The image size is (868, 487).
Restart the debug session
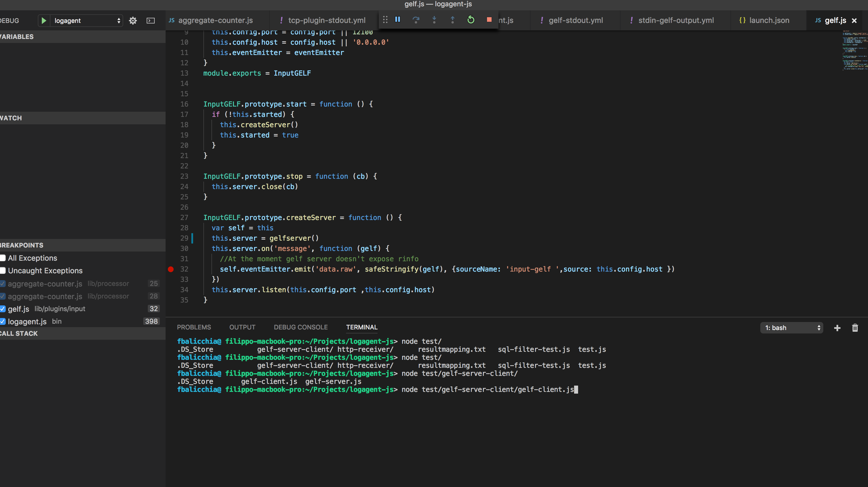point(471,20)
